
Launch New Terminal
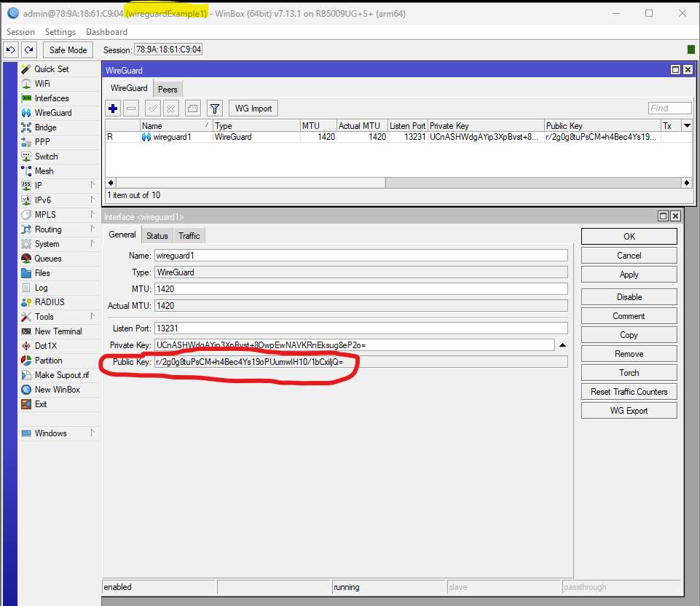point(60,331)
